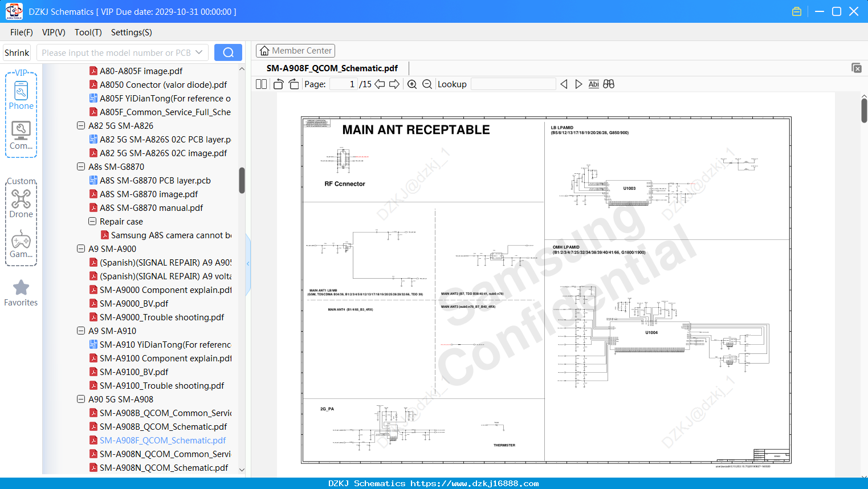Select the SM-A908F_QCOM_Schematic.pdf tab
Image resolution: width=868 pixels, height=489 pixels.
(332, 68)
